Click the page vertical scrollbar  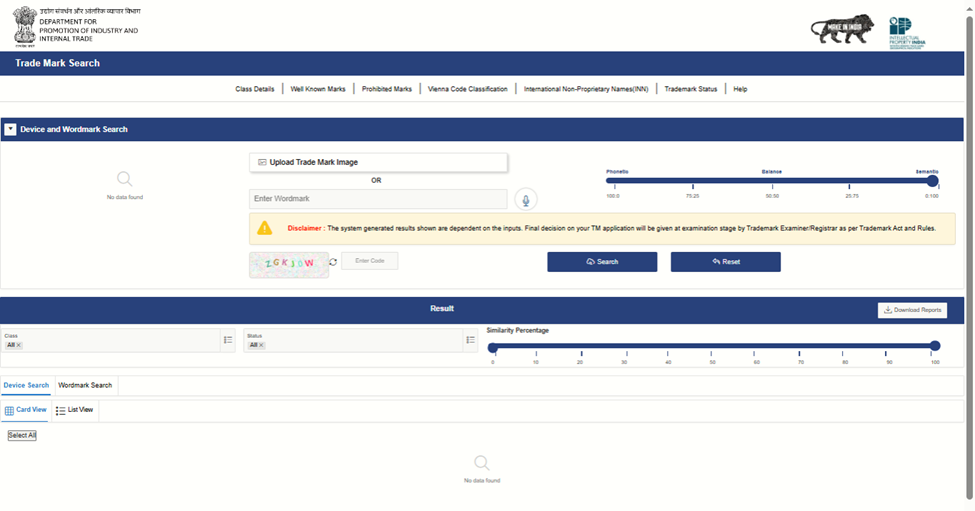969,256
